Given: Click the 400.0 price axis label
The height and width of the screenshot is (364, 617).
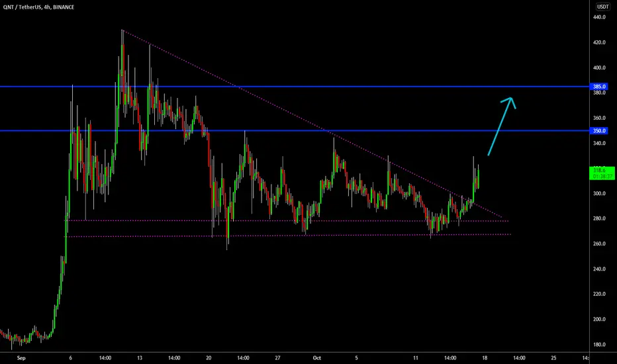Looking at the screenshot, I should [599, 68].
